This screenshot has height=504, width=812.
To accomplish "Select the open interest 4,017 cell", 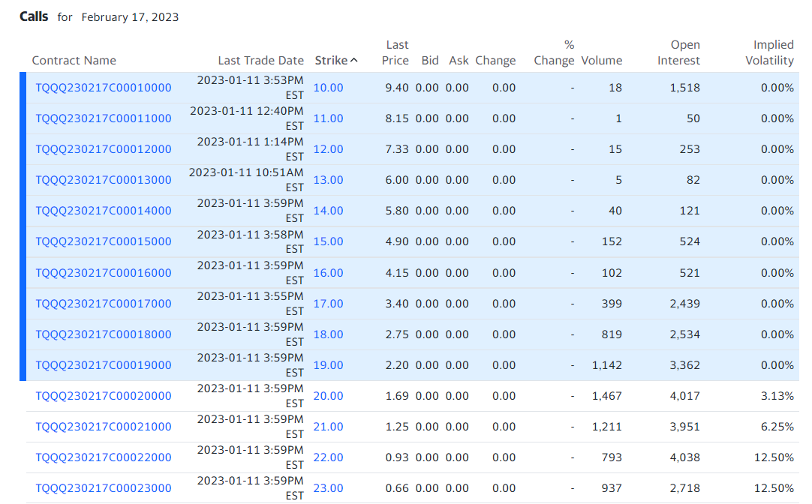I will [684, 396].
